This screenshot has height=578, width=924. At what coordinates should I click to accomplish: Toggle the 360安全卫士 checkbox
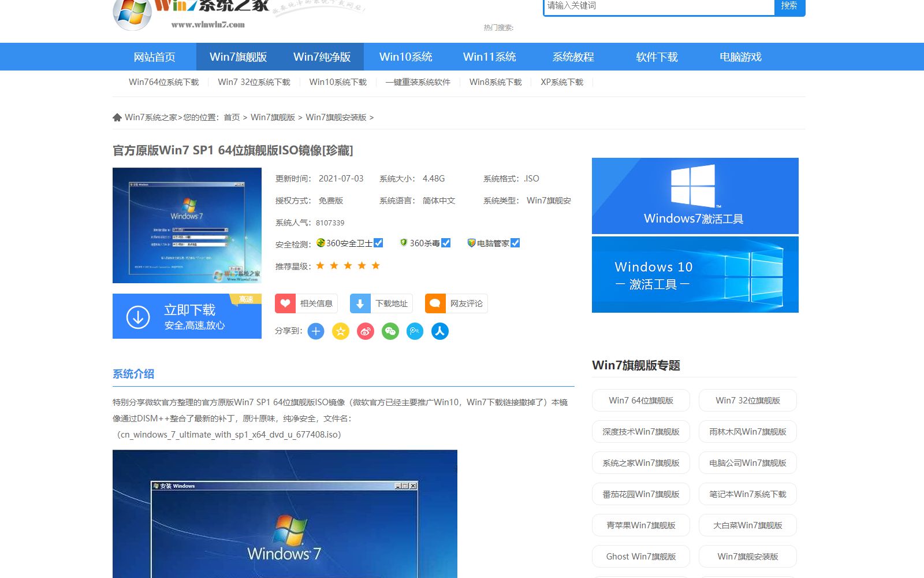[x=378, y=243]
